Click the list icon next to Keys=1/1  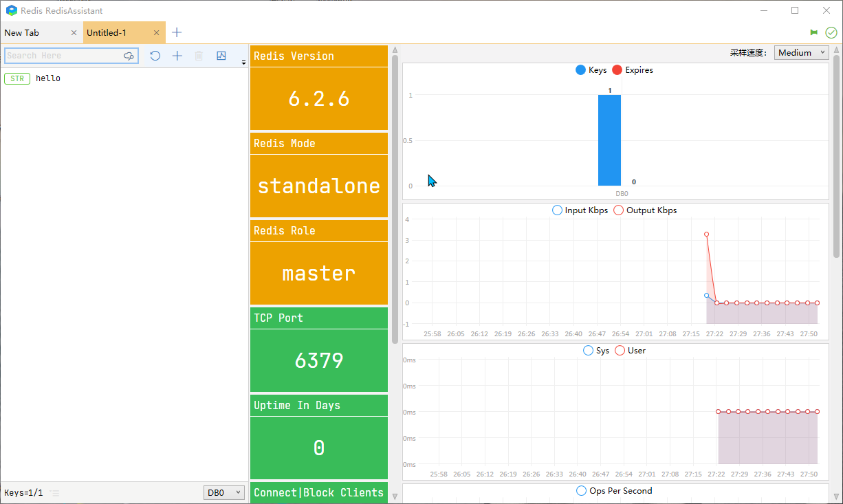click(54, 493)
